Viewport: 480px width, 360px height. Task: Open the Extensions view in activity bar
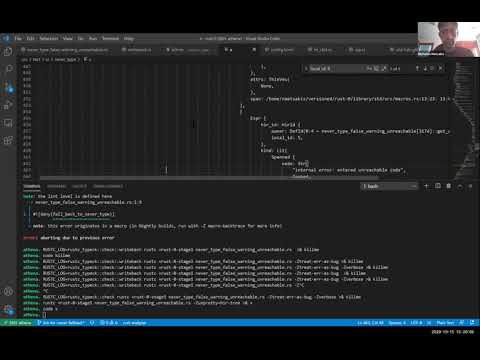tap(8, 140)
